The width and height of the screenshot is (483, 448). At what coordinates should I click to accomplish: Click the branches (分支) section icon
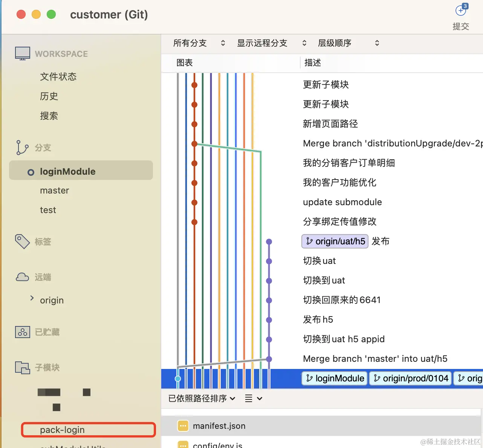(22, 148)
